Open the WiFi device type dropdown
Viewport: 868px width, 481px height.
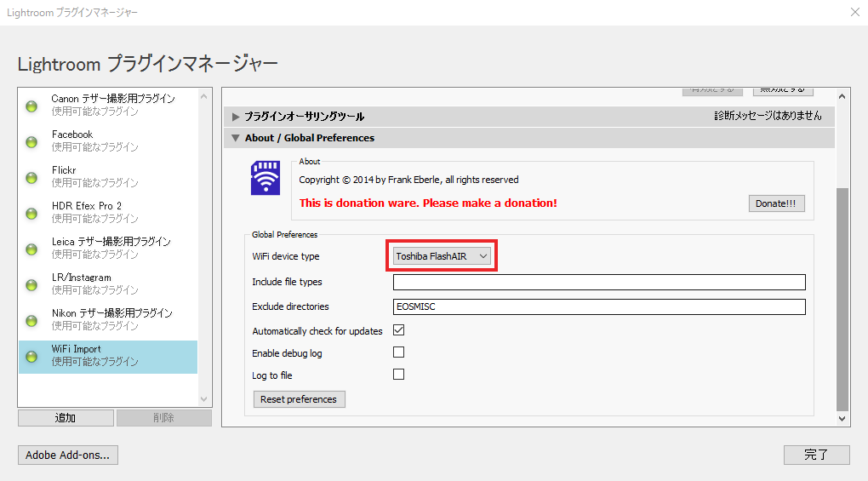[441, 255]
